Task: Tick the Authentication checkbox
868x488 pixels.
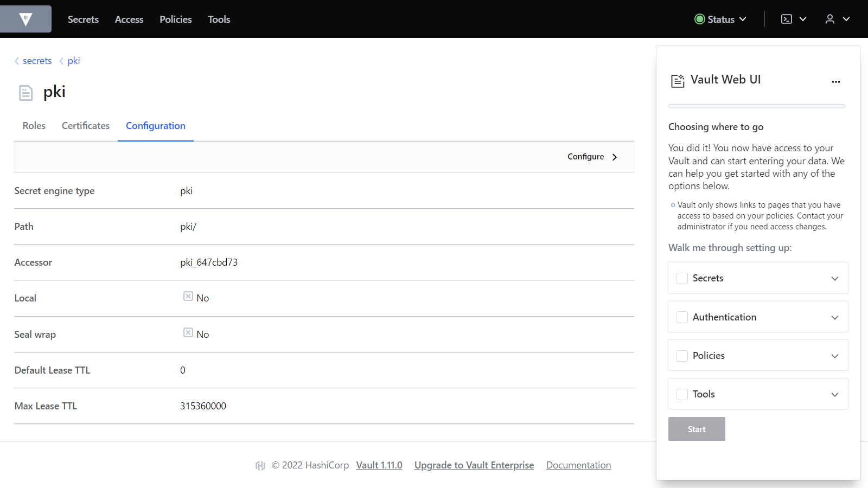Action: click(x=682, y=317)
